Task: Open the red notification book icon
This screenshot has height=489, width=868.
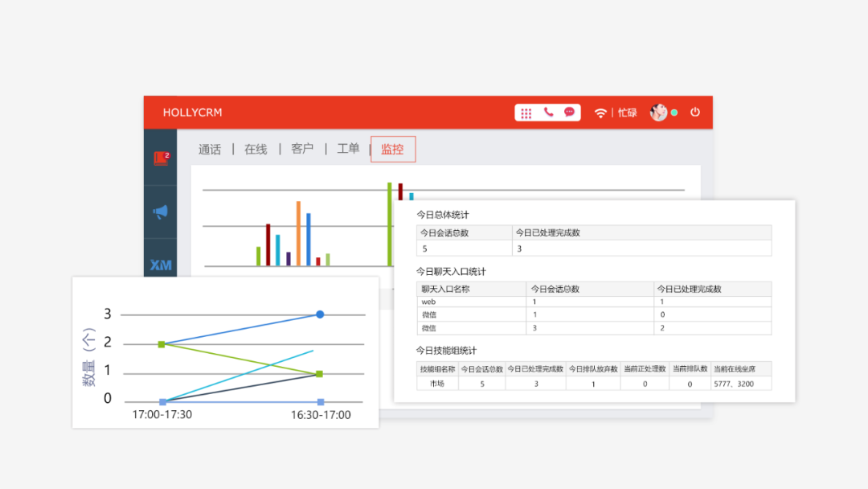Action: 161,158
